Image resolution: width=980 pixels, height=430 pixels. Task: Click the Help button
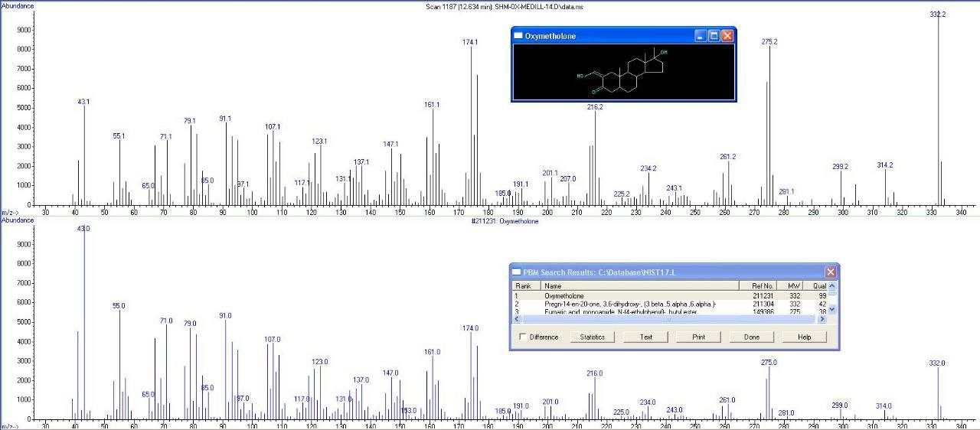[x=804, y=337]
